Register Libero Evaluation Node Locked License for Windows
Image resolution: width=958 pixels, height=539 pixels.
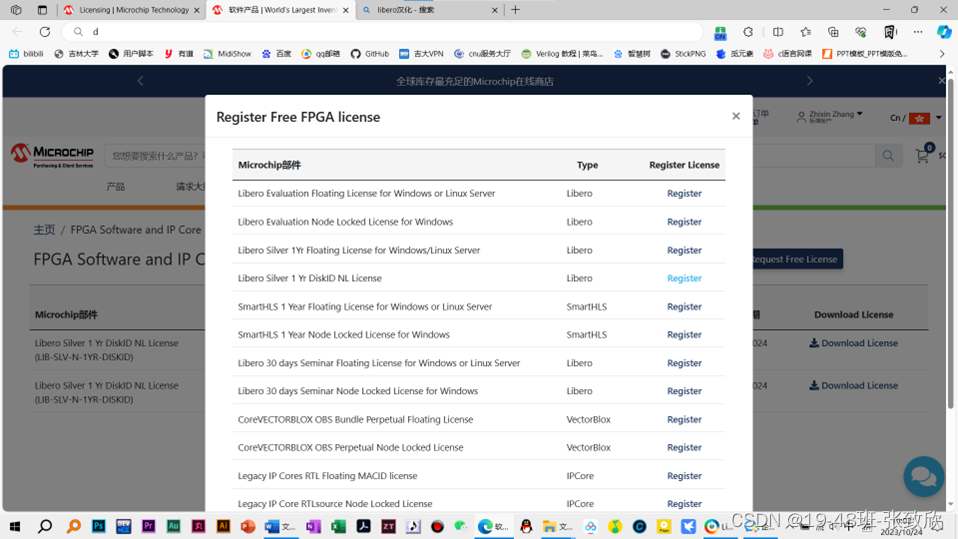pos(684,222)
